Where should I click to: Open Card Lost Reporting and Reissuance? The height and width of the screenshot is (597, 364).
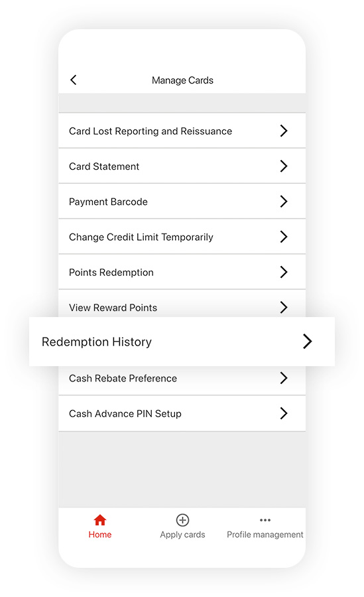[182, 131]
